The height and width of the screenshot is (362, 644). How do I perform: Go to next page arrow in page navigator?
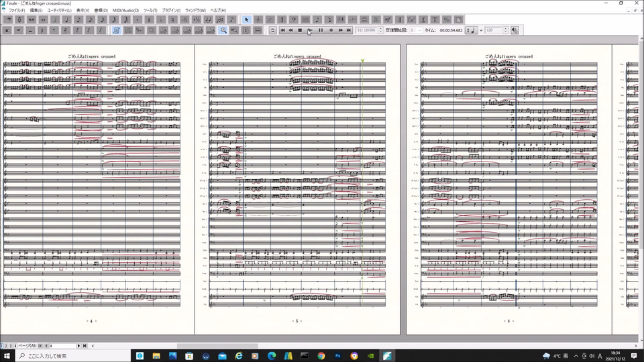(x=79, y=346)
